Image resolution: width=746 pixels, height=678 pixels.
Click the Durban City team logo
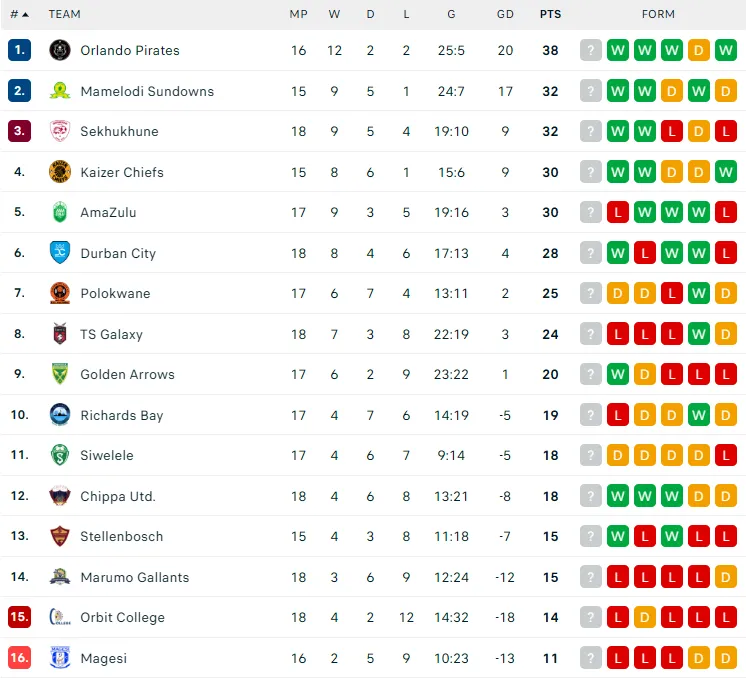click(60, 253)
